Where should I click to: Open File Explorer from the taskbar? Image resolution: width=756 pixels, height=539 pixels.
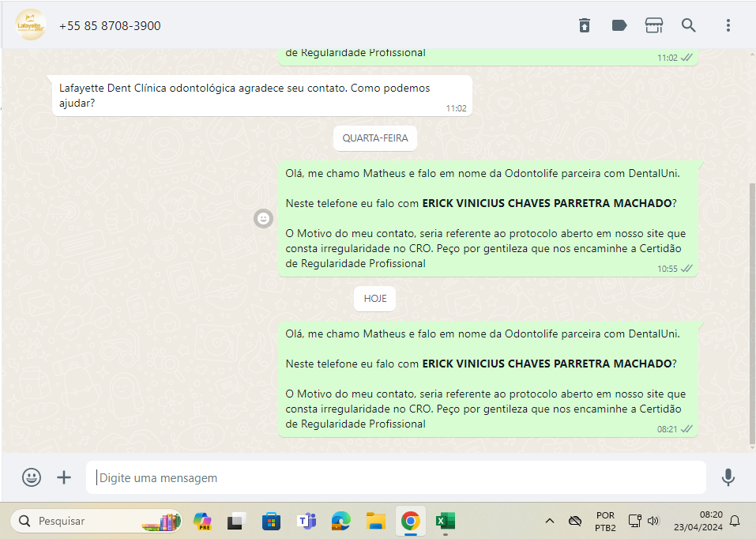(x=375, y=521)
